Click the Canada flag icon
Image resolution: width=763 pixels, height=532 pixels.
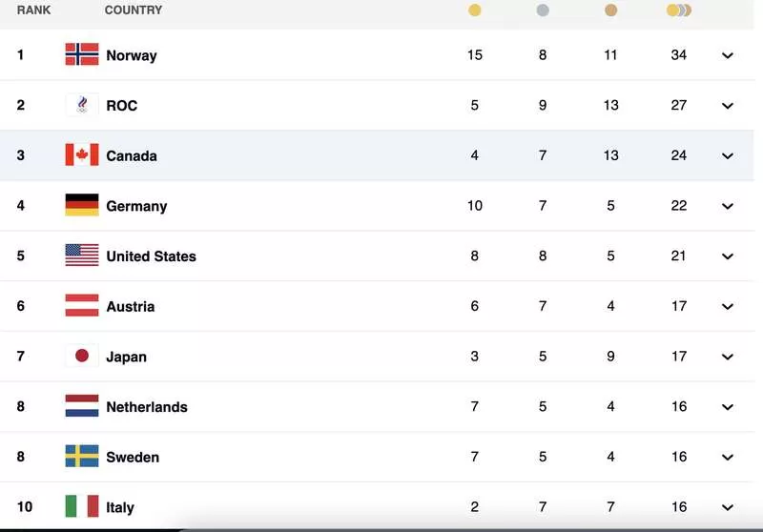[x=82, y=154]
